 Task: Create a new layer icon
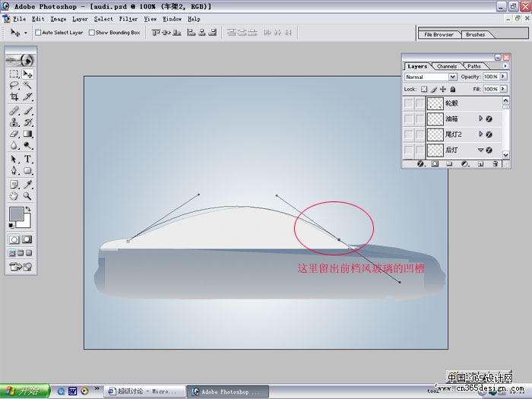pos(480,164)
